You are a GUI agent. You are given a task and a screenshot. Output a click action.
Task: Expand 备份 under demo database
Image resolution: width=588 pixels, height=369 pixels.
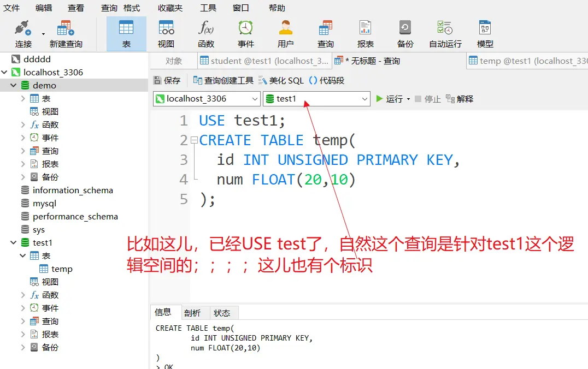23,177
